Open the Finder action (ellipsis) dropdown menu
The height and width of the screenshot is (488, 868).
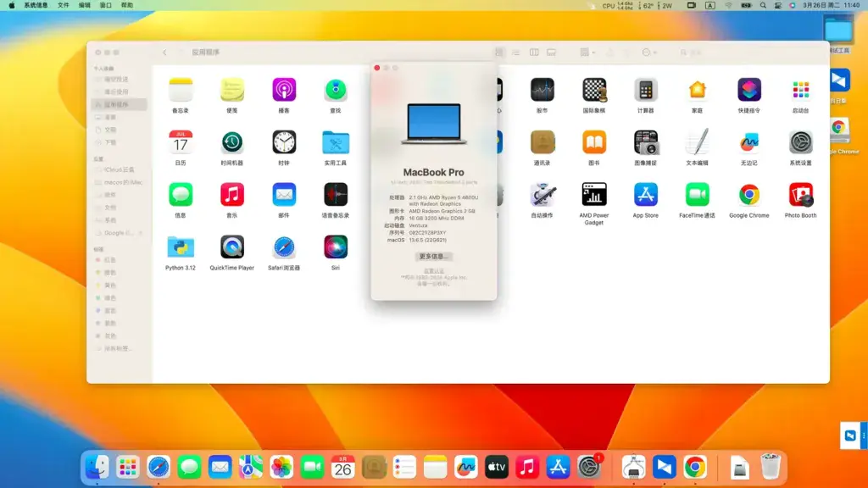[648, 52]
